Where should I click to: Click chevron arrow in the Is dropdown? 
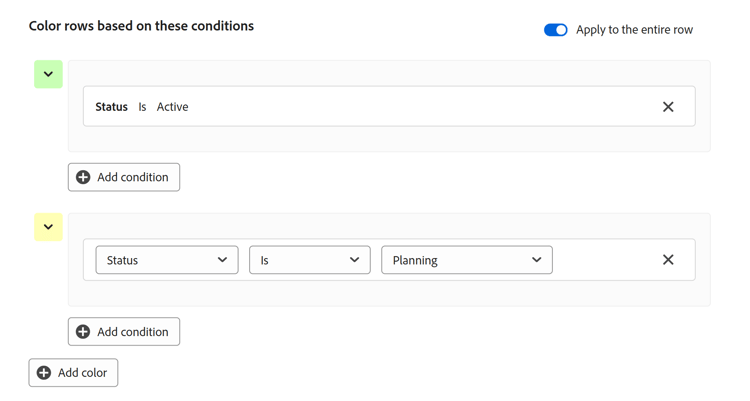point(354,260)
